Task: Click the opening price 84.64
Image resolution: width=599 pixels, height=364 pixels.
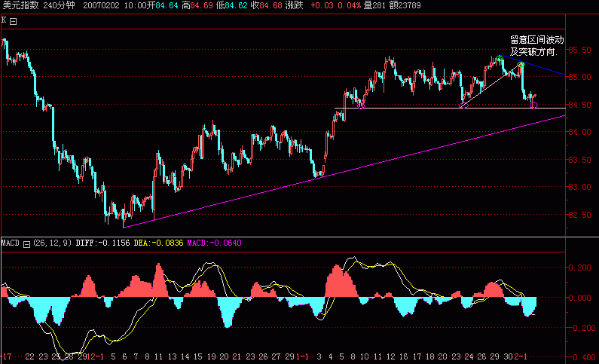Action: pos(167,5)
